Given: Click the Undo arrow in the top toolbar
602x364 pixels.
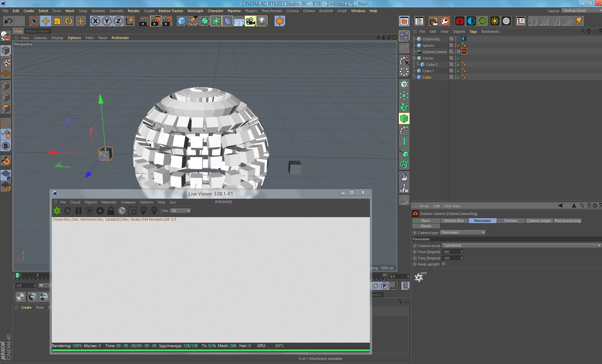Looking at the screenshot, I should click(8, 21).
